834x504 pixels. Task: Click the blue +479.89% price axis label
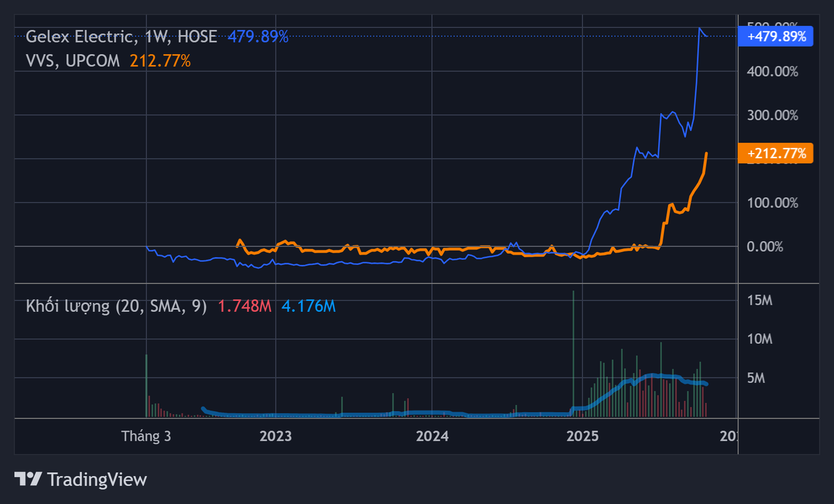tap(776, 36)
